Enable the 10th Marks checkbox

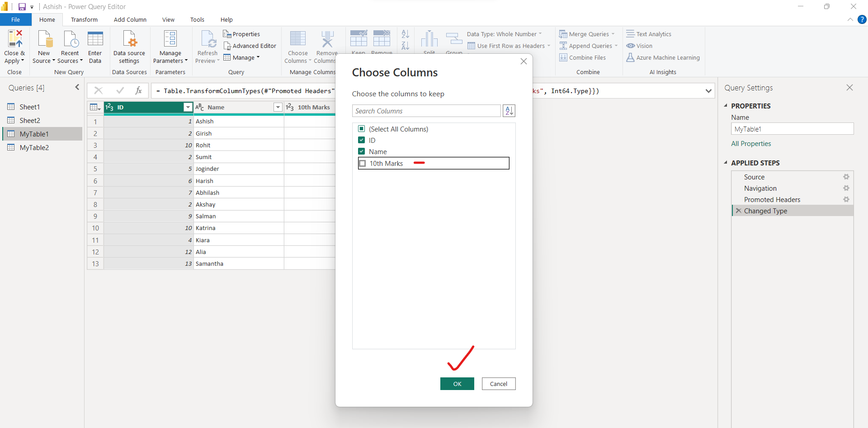click(x=363, y=163)
